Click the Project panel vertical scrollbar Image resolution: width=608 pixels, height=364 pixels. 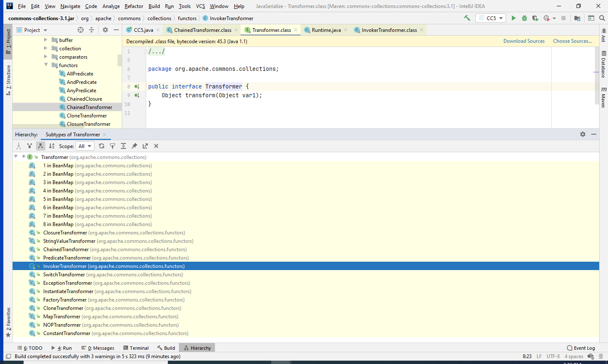pos(120,60)
